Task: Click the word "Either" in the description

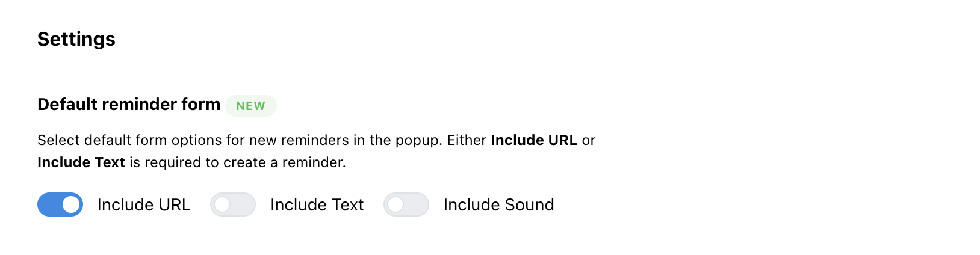Action: tap(467, 140)
